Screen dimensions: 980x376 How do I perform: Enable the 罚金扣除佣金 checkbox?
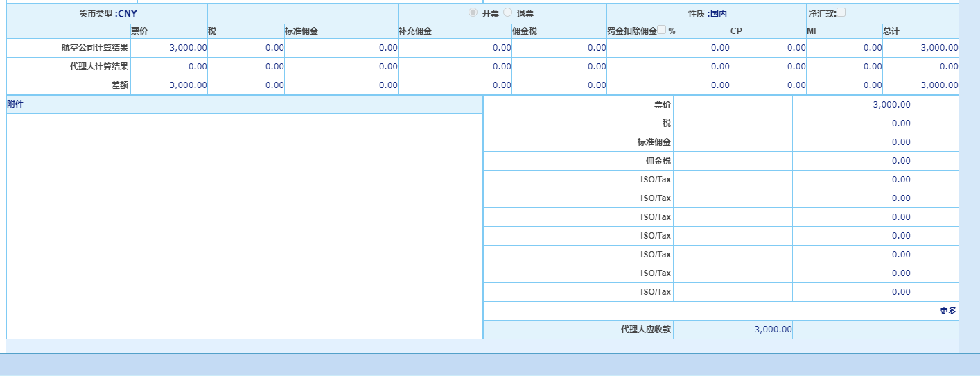662,30
